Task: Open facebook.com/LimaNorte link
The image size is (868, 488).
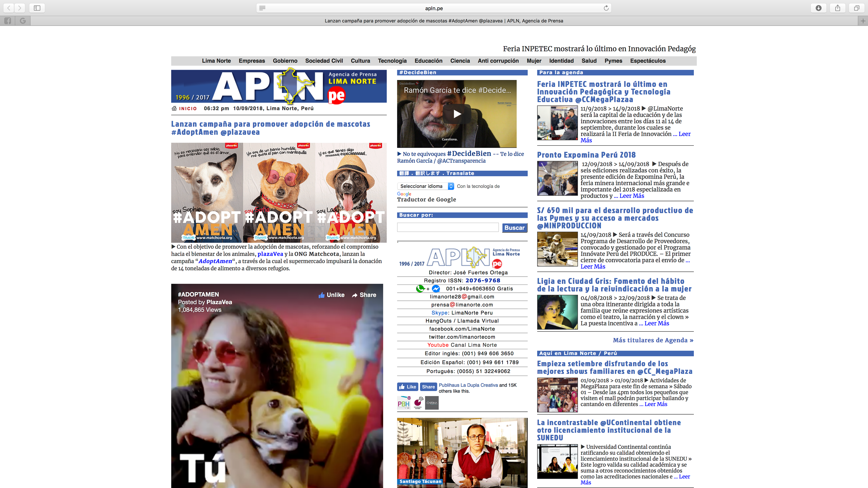Action: point(462,329)
